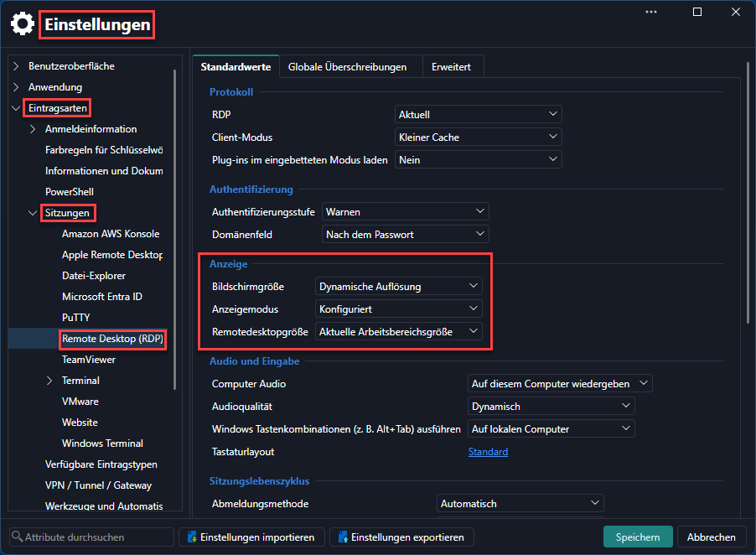Open the Bildschirmgröße dropdown

coord(398,286)
